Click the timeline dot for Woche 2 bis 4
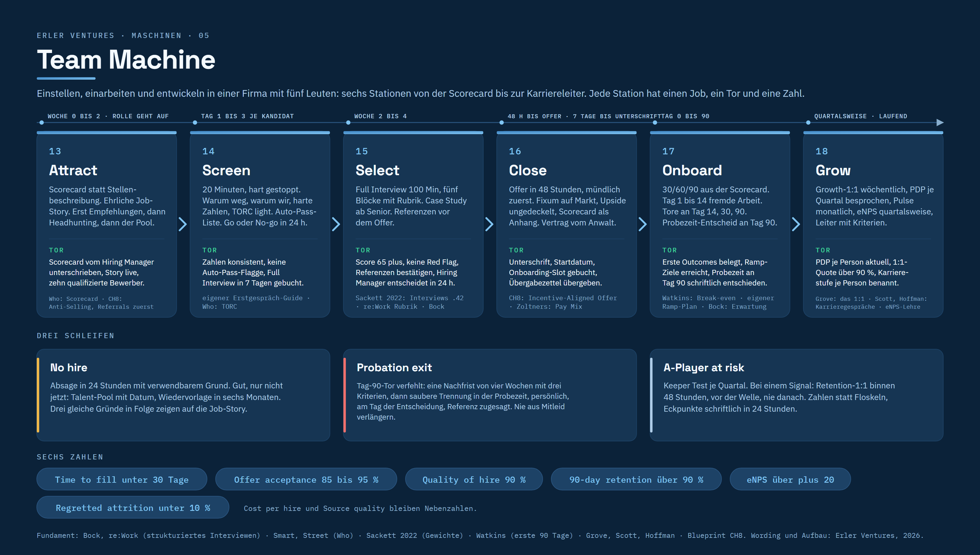980x555 pixels. pyautogui.click(x=348, y=122)
